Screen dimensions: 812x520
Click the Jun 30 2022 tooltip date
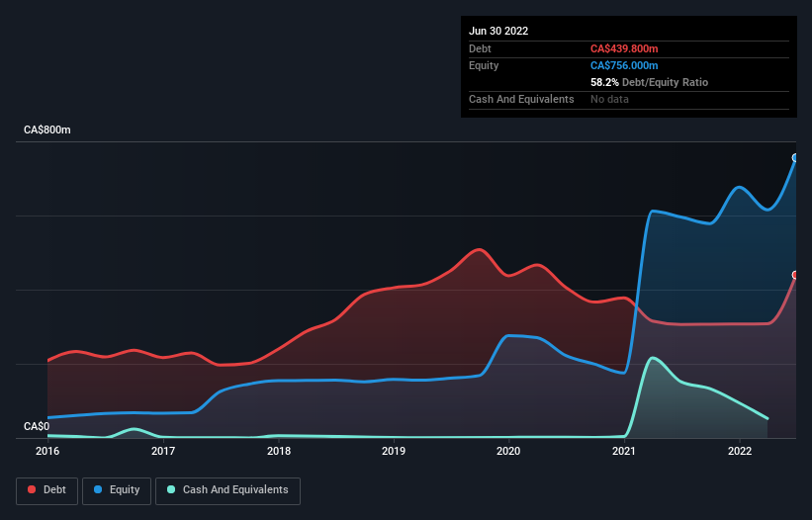(498, 31)
